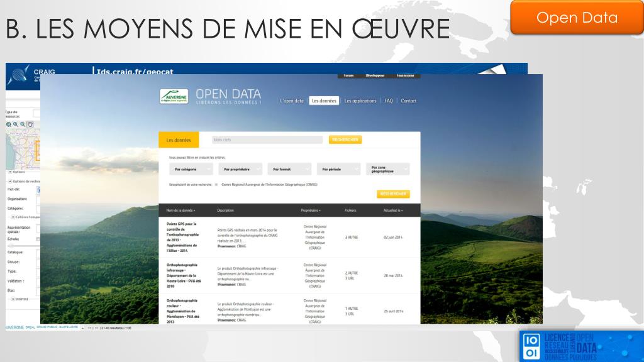Click the map preview in geocat
The image size is (644, 362).
point(23,149)
